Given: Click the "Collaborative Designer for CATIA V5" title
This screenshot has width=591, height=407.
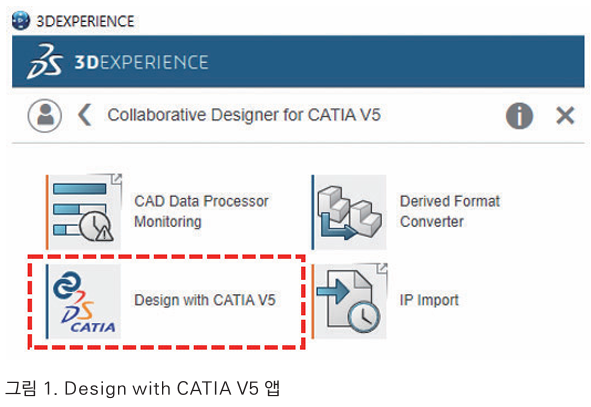Looking at the screenshot, I should point(244,115).
